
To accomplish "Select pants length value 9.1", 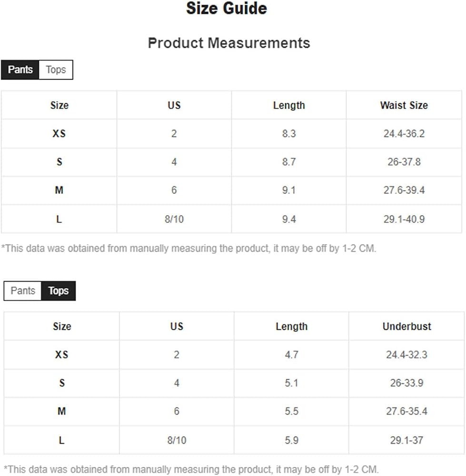I will pyautogui.click(x=289, y=190).
